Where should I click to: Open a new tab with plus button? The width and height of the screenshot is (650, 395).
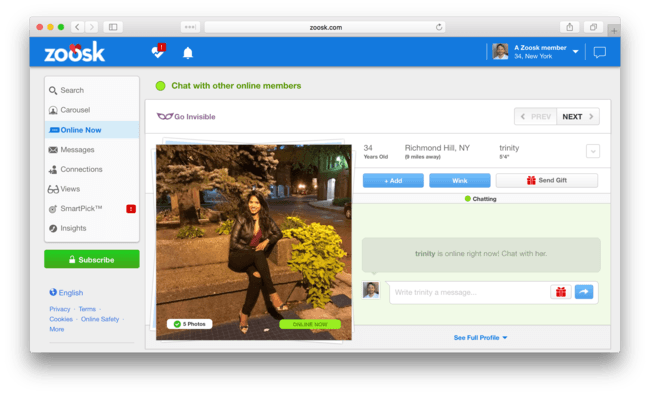[x=614, y=30]
